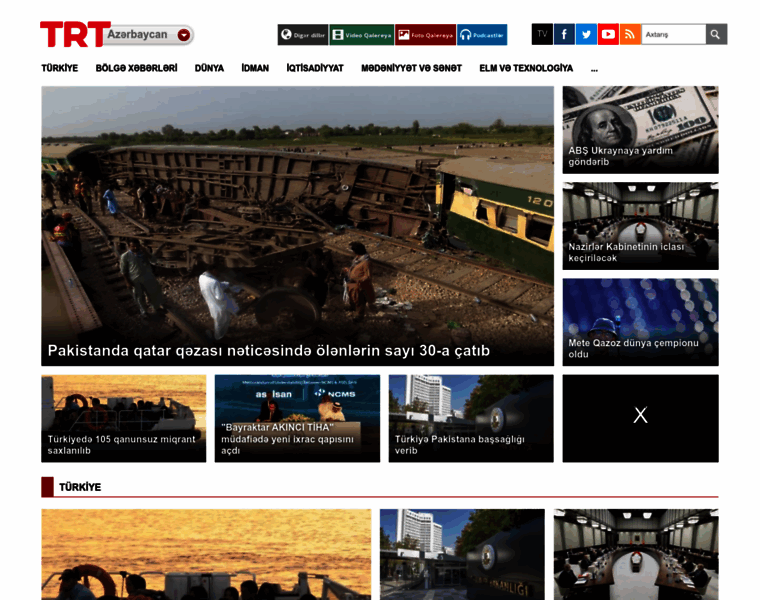Open Türkiyədə 105 qanunsuz miqrant article

[124, 418]
